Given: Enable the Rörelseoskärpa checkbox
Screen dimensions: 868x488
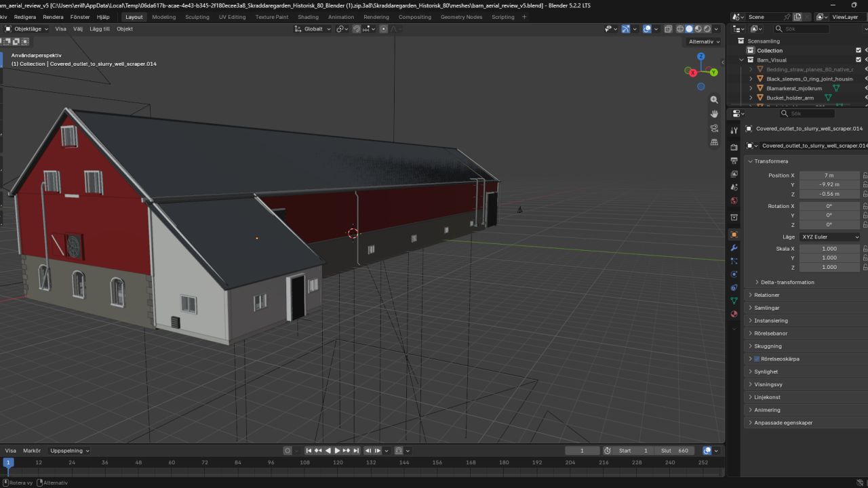Looking at the screenshot, I should pyautogui.click(x=757, y=359).
